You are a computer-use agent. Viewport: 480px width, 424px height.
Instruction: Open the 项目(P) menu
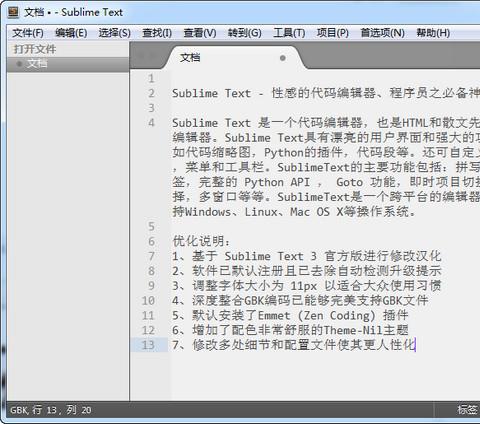click(333, 33)
